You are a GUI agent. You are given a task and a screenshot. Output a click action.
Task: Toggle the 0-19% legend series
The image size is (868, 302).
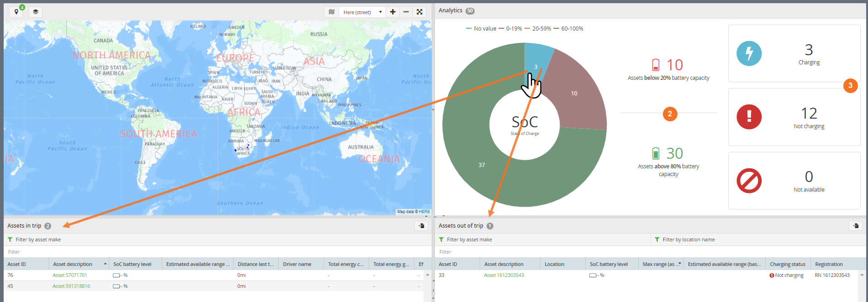click(x=510, y=28)
